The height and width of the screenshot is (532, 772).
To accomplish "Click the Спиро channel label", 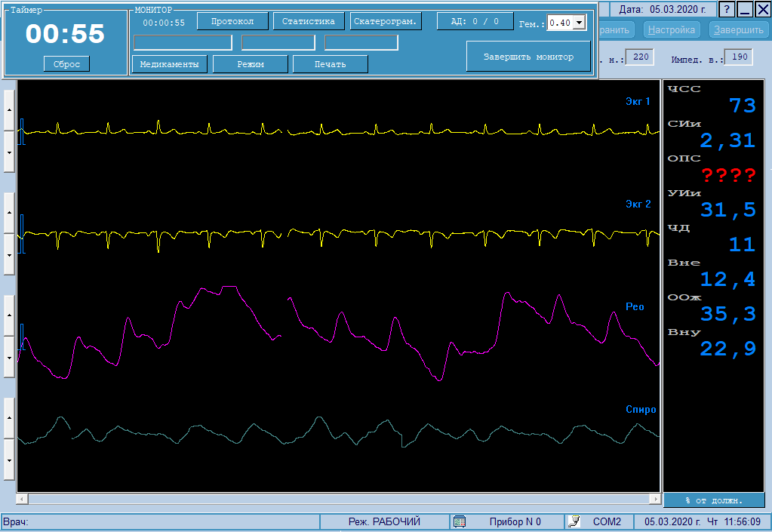I will click(641, 410).
